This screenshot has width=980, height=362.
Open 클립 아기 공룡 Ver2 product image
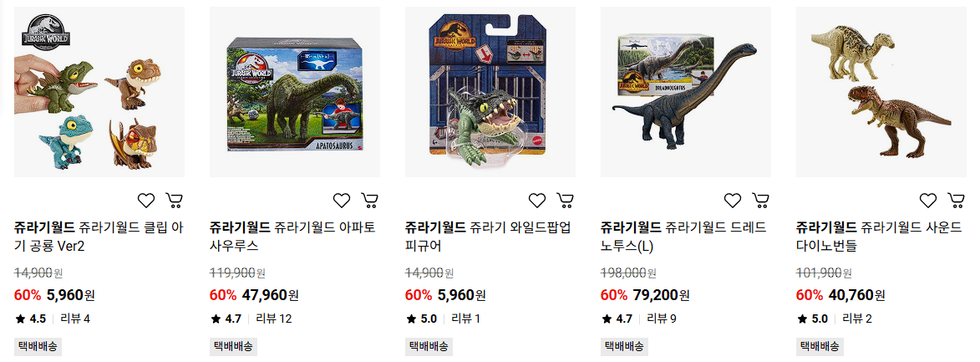click(x=99, y=92)
